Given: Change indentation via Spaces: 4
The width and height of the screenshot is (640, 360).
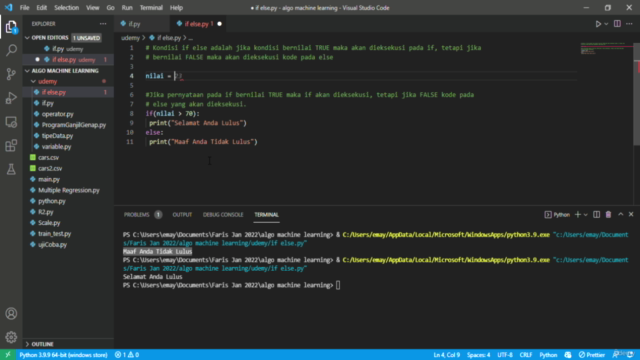Looking at the screenshot, I should click(478, 355).
